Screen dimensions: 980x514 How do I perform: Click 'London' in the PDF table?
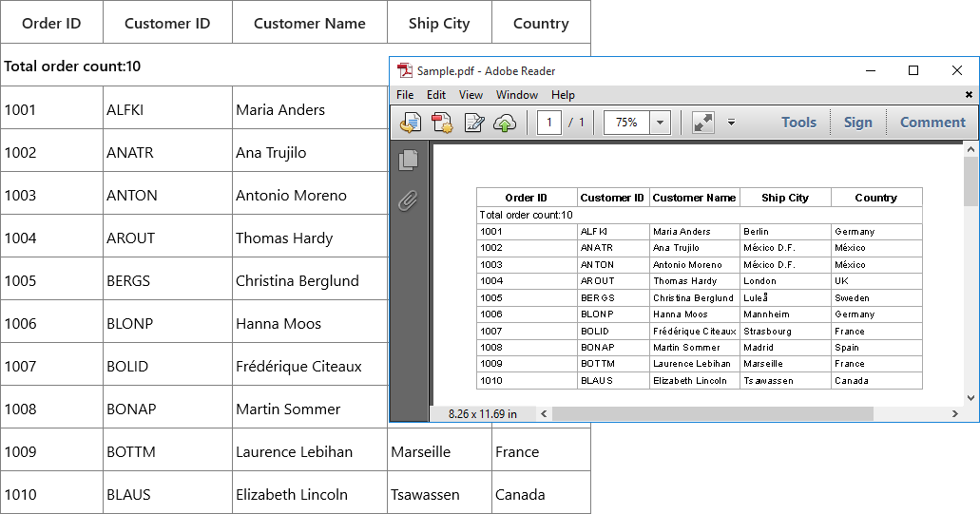(759, 281)
